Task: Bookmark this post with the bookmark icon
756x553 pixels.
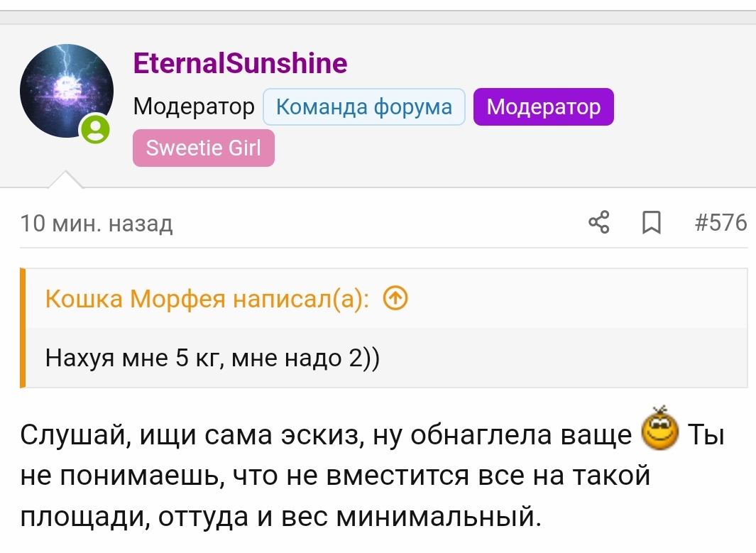Action: point(650,223)
